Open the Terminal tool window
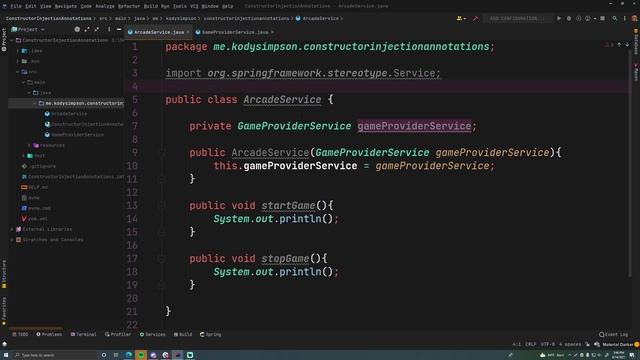Screen dimensions: 640x360 click(83, 334)
